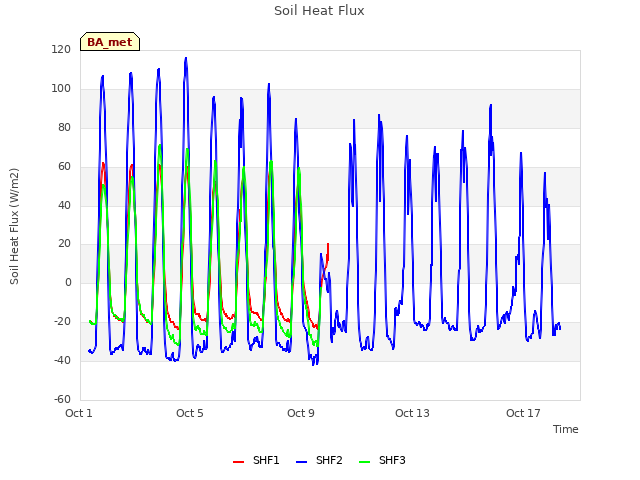Click the Oct 5 tick label
Viewport: 640px width, 480px height.
click(190, 413)
